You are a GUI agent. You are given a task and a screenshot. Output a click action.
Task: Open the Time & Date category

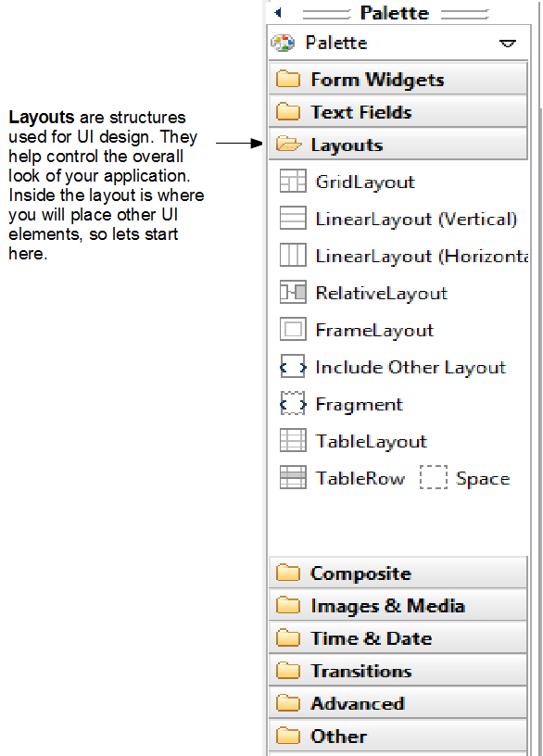398,637
